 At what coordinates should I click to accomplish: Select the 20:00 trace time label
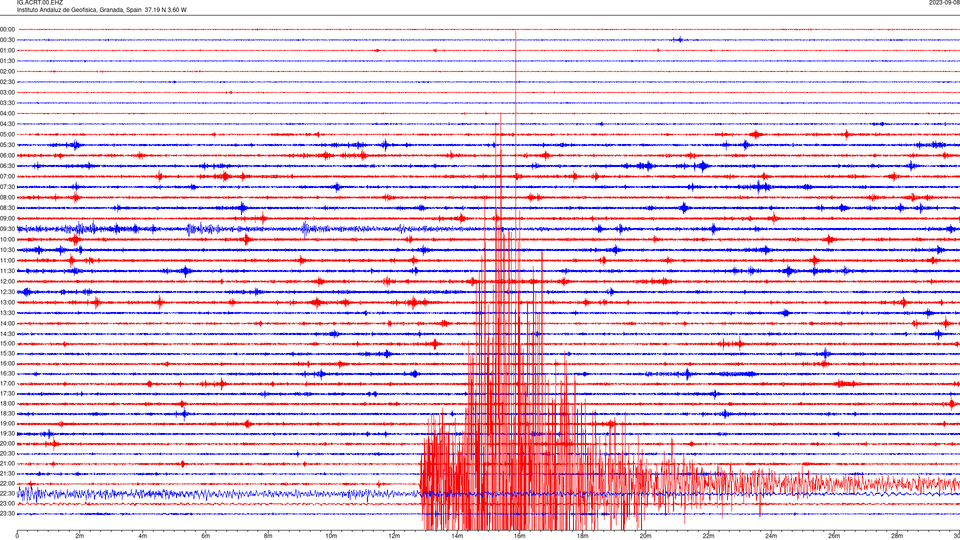tap(7, 444)
